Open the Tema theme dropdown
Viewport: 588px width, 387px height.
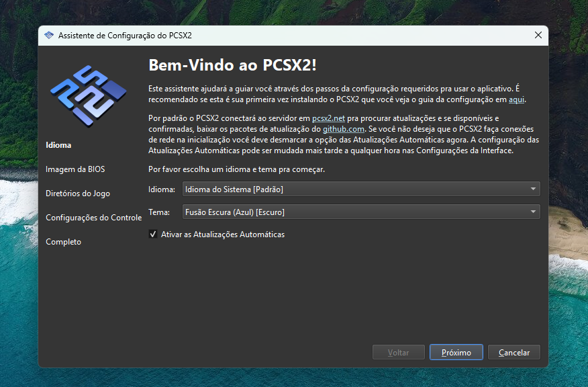[x=361, y=212]
